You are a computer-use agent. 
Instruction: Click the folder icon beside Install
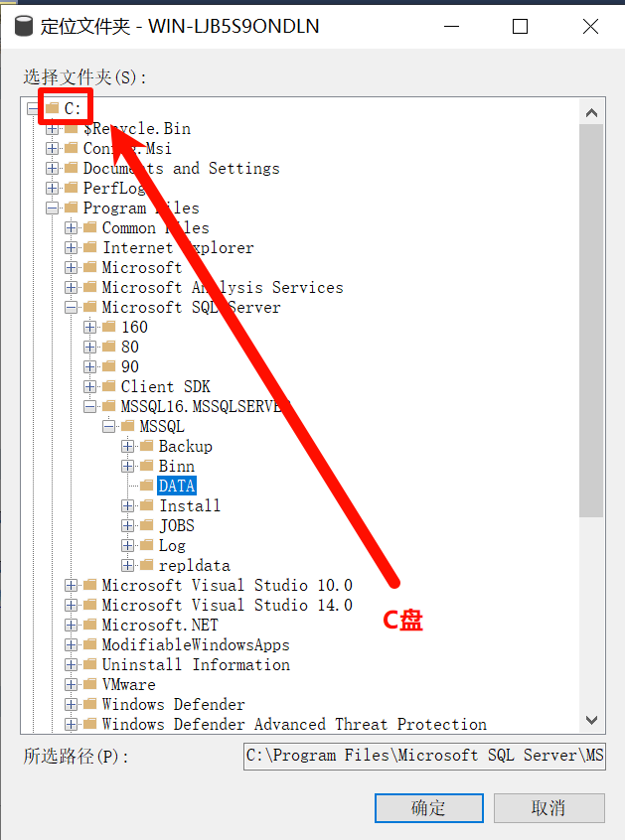146,505
